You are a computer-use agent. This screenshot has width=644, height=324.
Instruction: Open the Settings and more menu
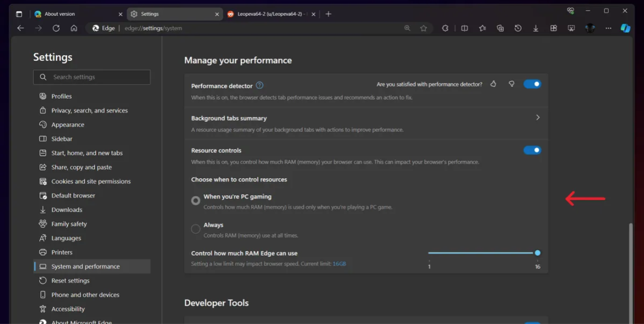coord(608,28)
